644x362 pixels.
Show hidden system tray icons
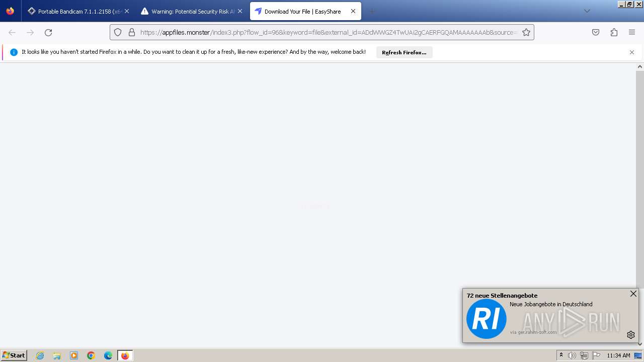[x=561, y=355]
